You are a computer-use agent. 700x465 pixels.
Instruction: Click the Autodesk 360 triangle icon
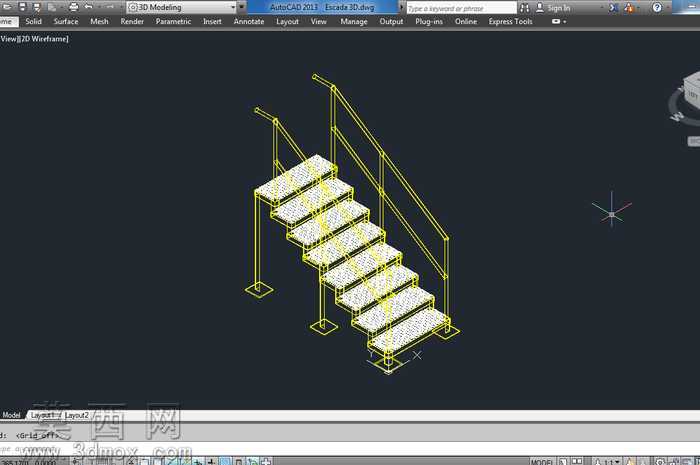tap(629, 8)
